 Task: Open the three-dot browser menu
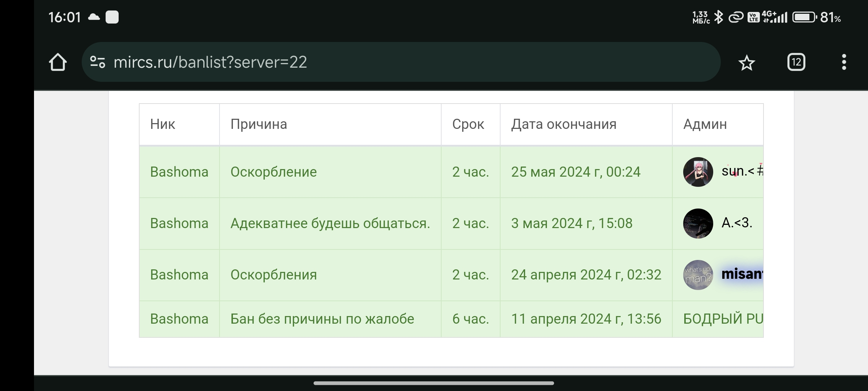pos(844,62)
